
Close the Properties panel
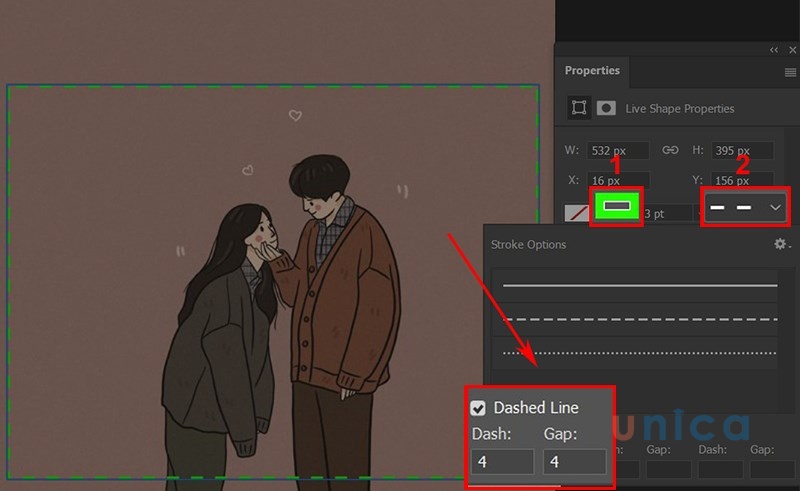(792, 50)
